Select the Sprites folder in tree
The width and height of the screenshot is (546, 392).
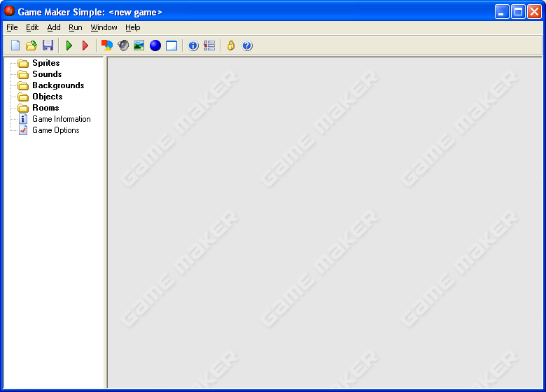click(45, 63)
